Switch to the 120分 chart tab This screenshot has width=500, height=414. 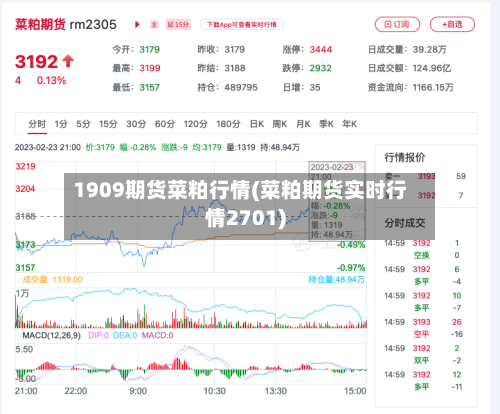click(195, 124)
